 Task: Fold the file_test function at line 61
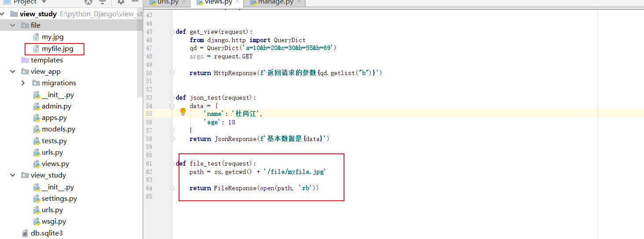pyautogui.click(x=172, y=163)
